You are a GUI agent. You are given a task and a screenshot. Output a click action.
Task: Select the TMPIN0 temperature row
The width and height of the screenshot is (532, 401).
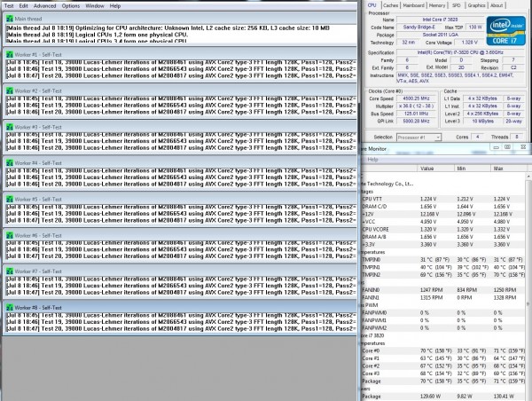tap(443, 260)
